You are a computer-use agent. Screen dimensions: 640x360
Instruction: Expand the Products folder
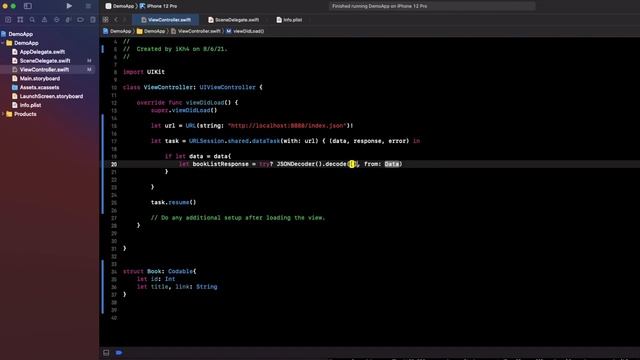[x=3, y=114]
